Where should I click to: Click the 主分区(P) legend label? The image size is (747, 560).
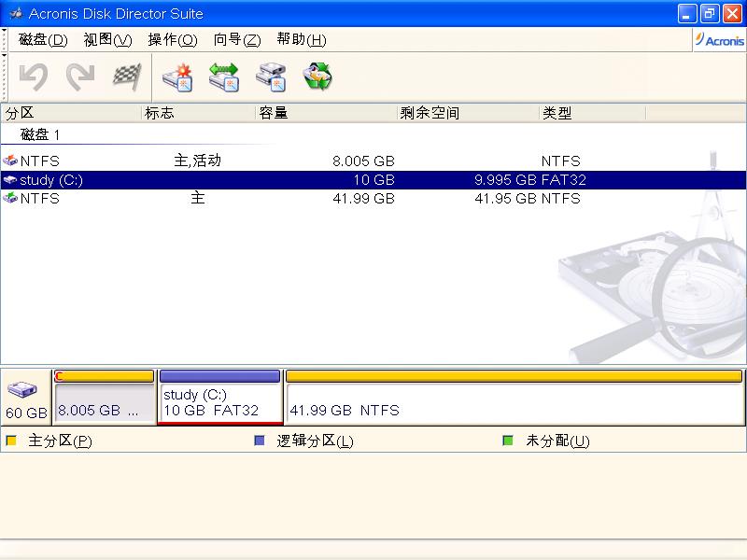click(x=60, y=441)
